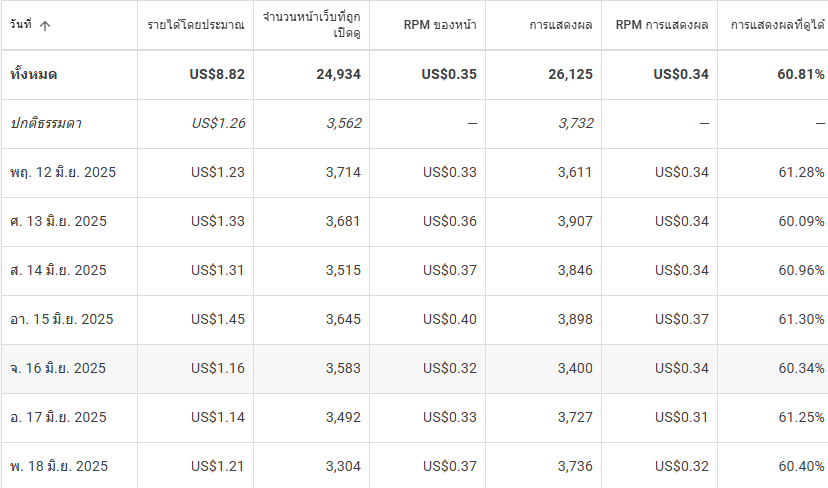The height and width of the screenshot is (488, 828).
Task: Click the การแสดงผล column header
Action: point(561,25)
